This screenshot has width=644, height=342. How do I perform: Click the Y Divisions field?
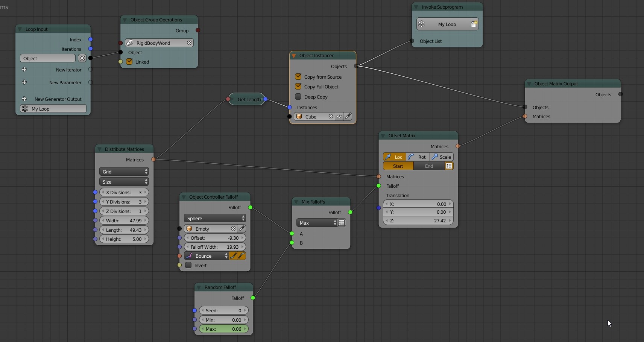124,202
